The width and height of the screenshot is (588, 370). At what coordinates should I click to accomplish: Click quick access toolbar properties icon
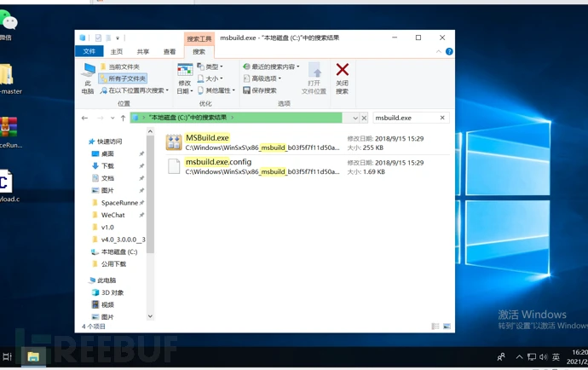pos(98,38)
